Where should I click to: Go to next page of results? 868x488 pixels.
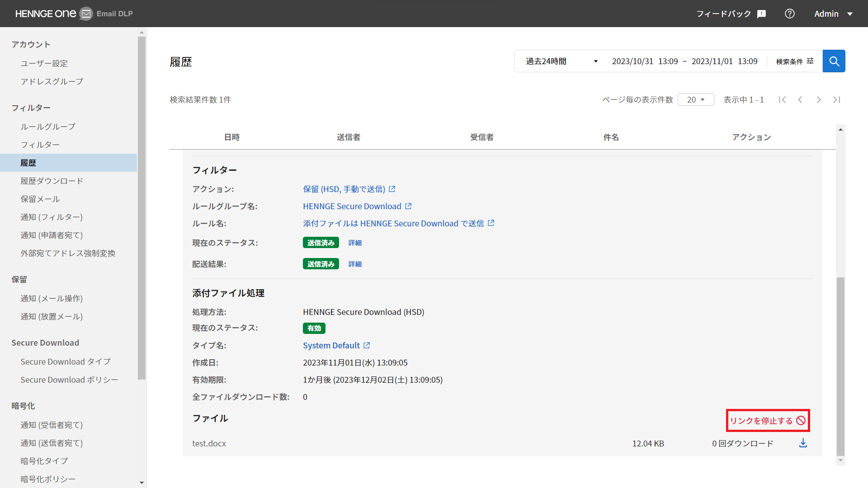(x=818, y=99)
